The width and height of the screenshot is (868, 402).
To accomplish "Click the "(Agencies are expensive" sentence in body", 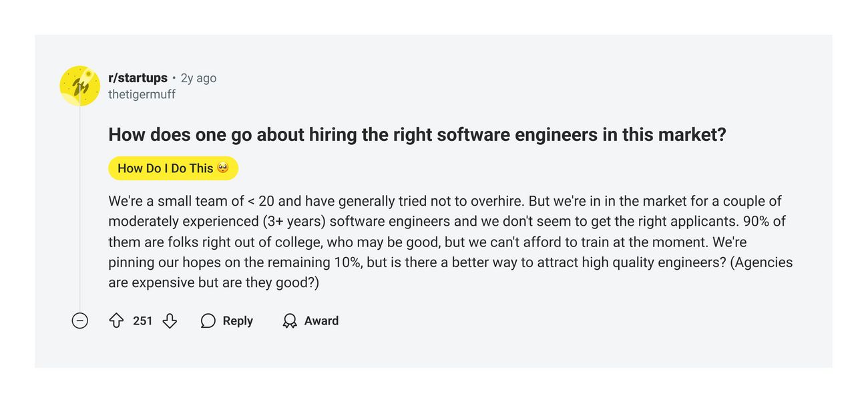I will click(451, 272).
